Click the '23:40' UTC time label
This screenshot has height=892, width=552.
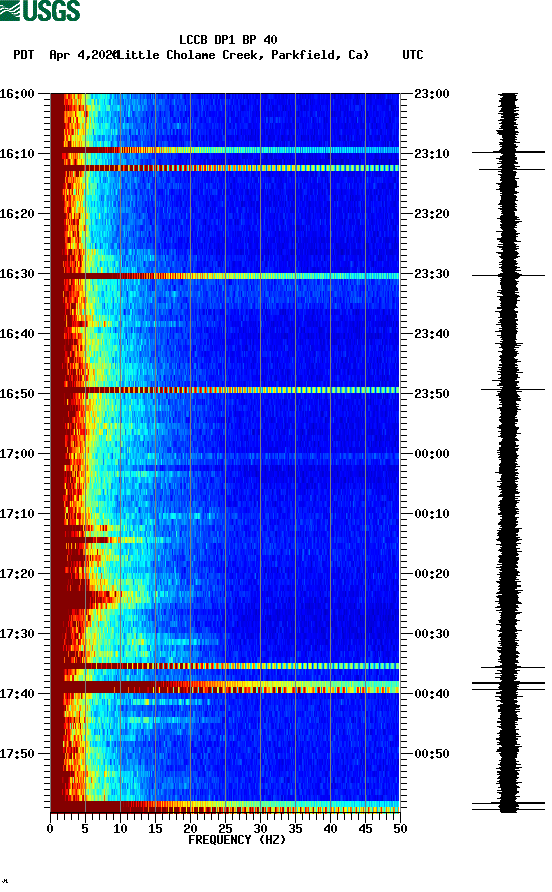[x=432, y=334]
